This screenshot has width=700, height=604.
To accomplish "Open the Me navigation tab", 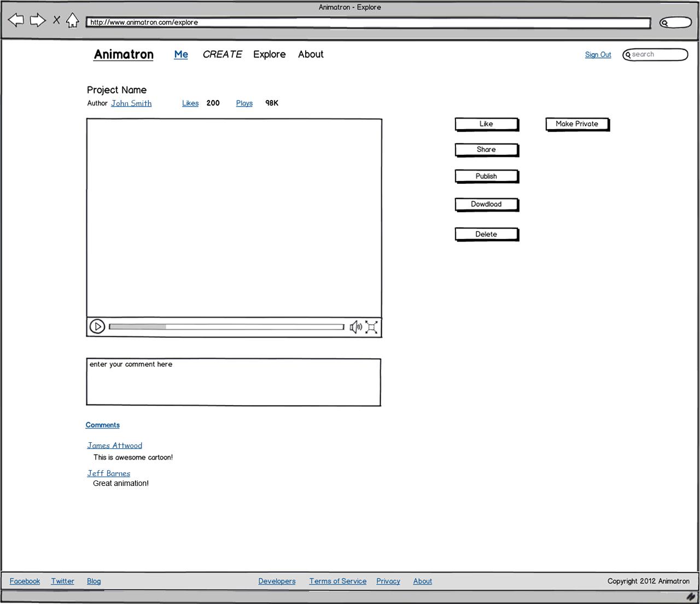I will click(x=181, y=54).
